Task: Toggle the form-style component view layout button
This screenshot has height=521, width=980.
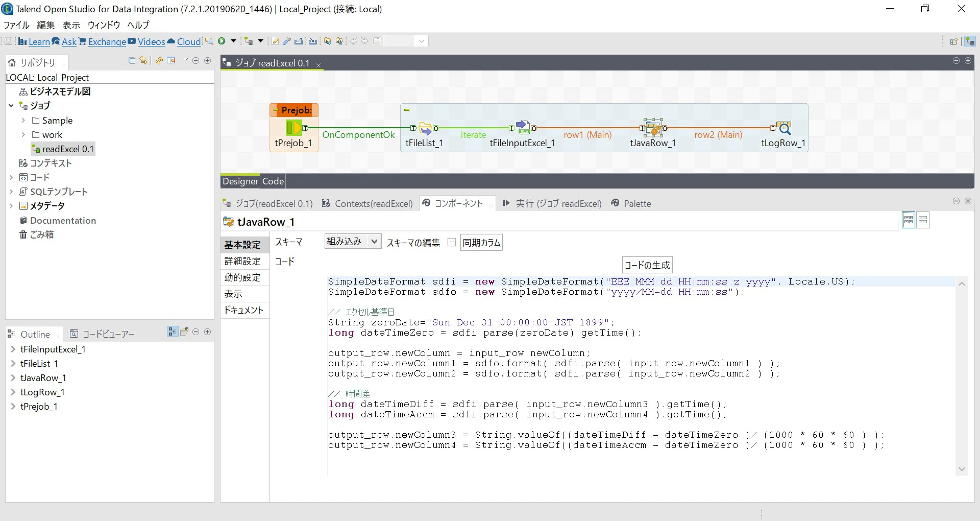Action: (923, 220)
